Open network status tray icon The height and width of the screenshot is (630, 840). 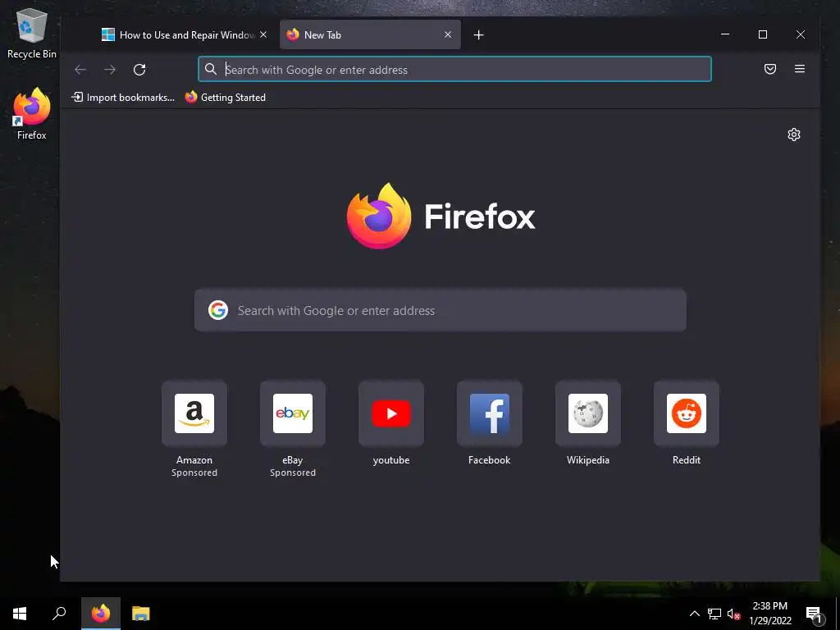pyautogui.click(x=714, y=614)
